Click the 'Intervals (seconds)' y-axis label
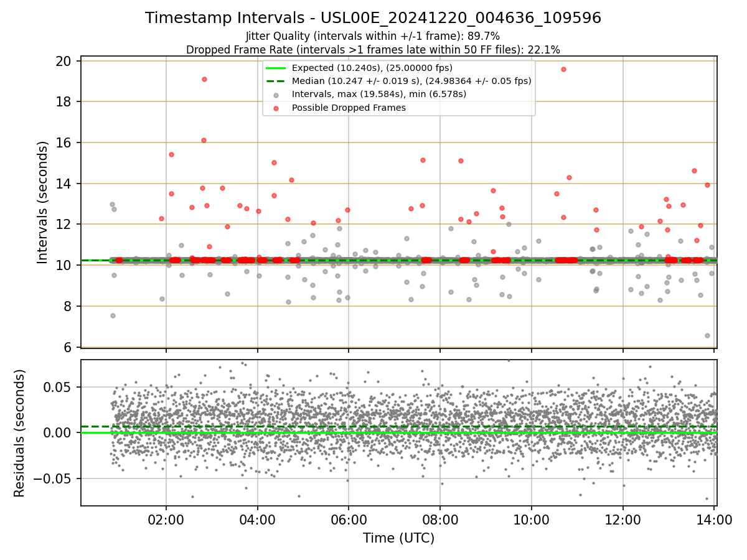747x560 pixels. pos(42,202)
